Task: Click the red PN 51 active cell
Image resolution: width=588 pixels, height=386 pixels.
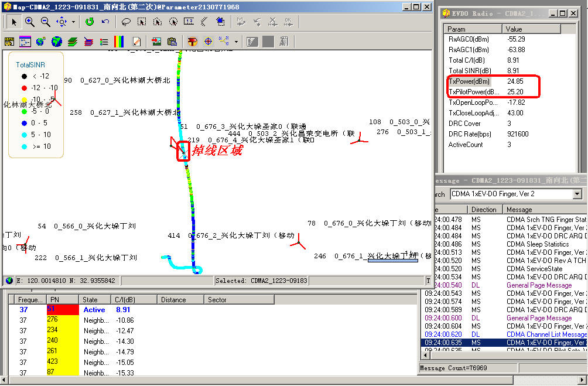Action: click(62, 310)
